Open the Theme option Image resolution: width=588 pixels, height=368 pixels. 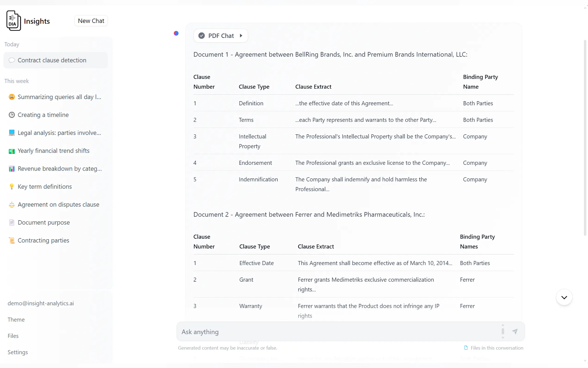pyautogui.click(x=16, y=319)
